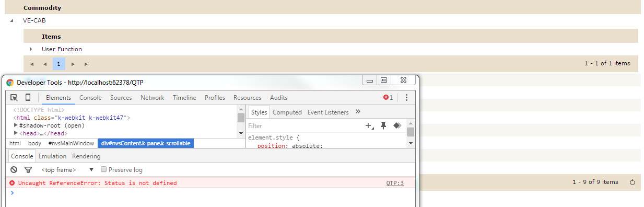Open animation controls diamond icon
Screen dimensions: 644x207
coord(397,125)
